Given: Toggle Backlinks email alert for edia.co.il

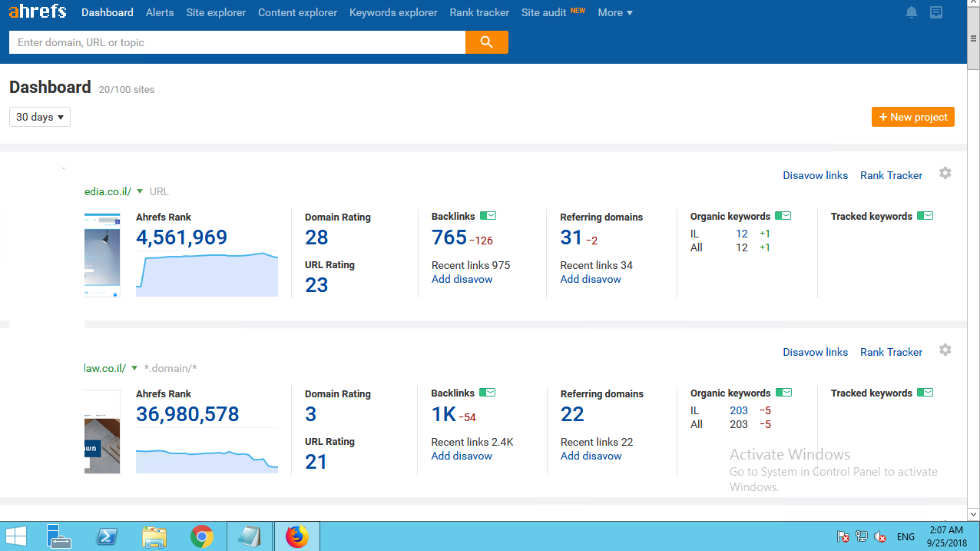Looking at the screenshot, I should pos(488,216).
